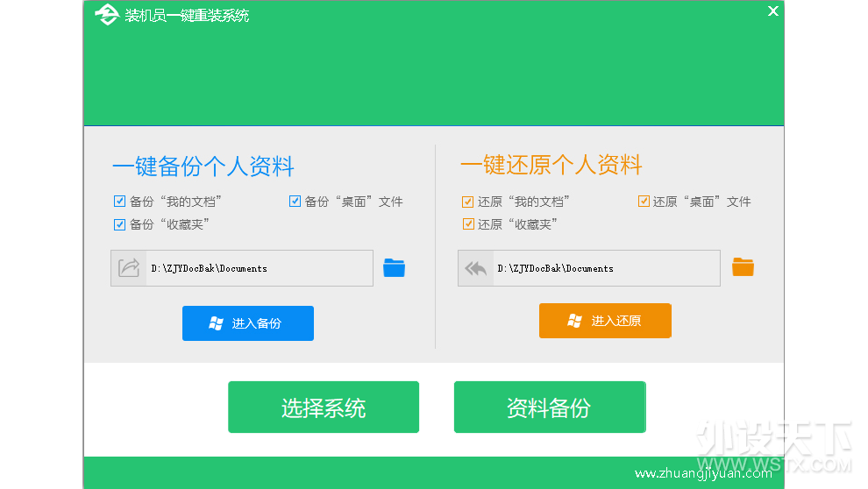Click the blue folder browse icon for backup path
The width and height of the screenshot is (868, 489).
click(x=395, y=268)
